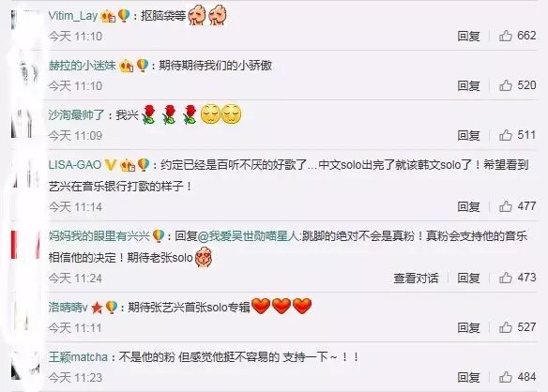548x392 pixels.
Task: Like 沙洵最帅了's comment with 511 likes
Action: point(506,135)
